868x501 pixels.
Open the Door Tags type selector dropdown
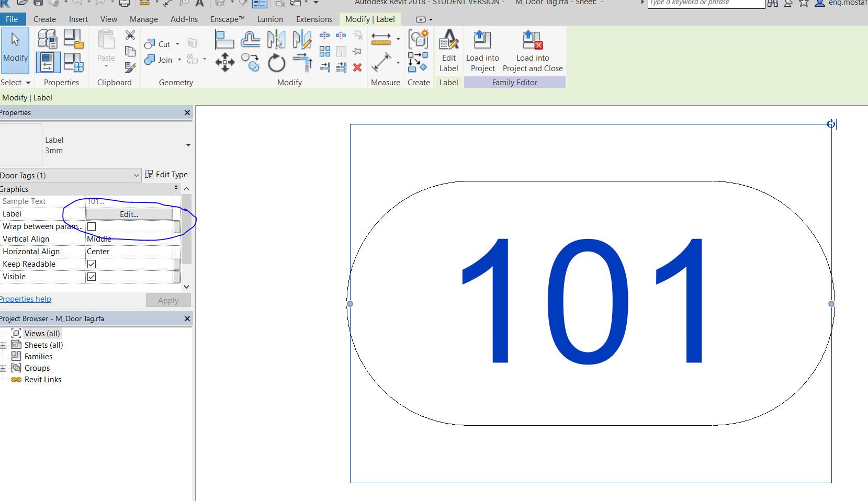point(136,175)
